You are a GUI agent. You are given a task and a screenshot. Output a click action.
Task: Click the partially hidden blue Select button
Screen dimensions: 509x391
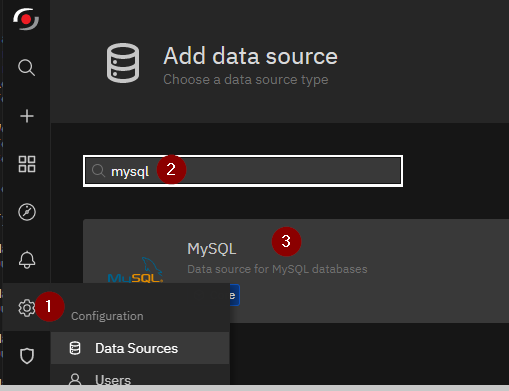tap(234, 295)
